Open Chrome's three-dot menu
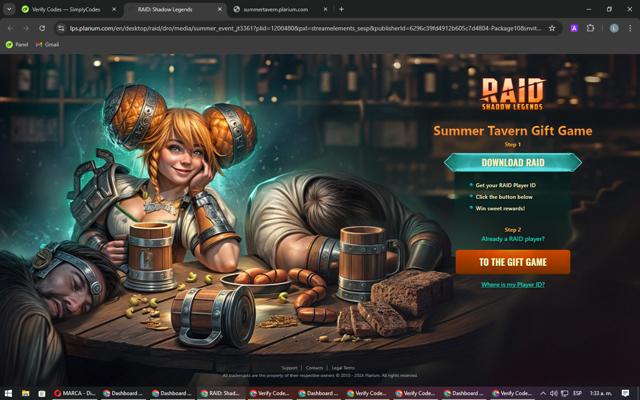The image size is (640, 400). tap(630, 28)
